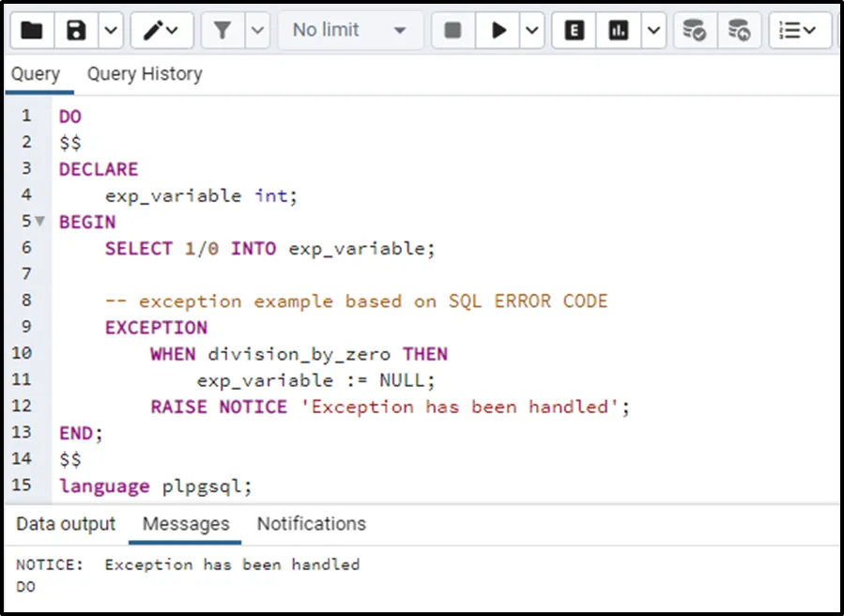Expand the filter options dropdown arrow
This screenshot has width=844, height=616.
258,31
